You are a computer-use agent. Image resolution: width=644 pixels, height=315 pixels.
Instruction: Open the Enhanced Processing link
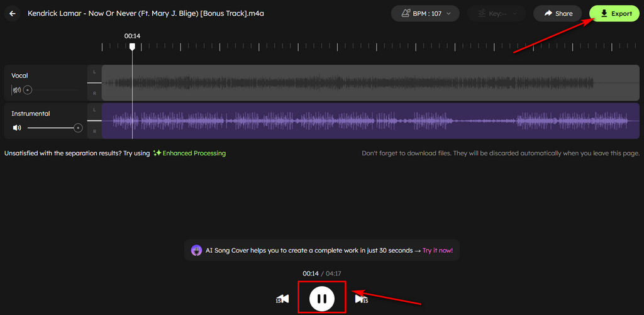(194, 153)
